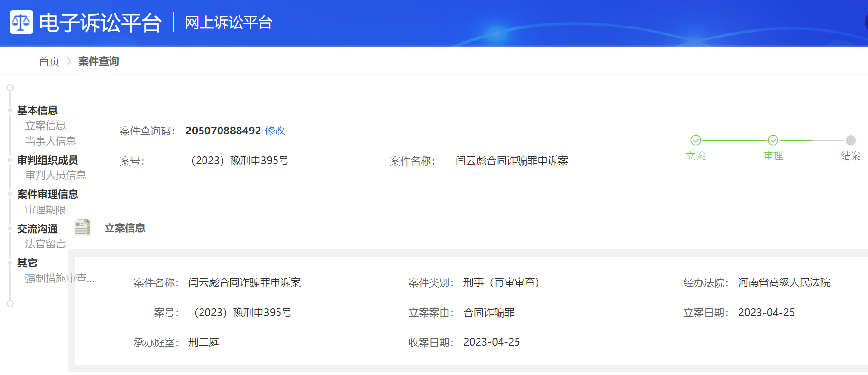Click 网上诉讼平台 header title
Screen dimensions: 868x375
click(229, 22)
